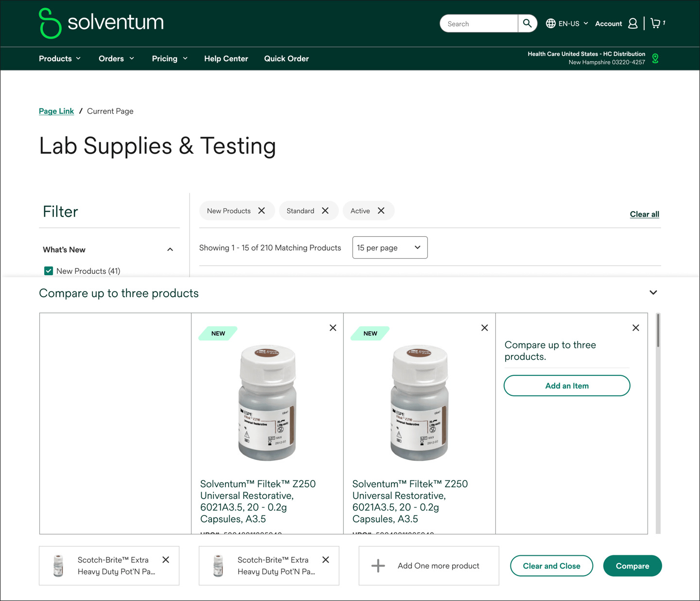Click the right Filtek Z250 bottle image
700x601 pixels.
(419, 403)
